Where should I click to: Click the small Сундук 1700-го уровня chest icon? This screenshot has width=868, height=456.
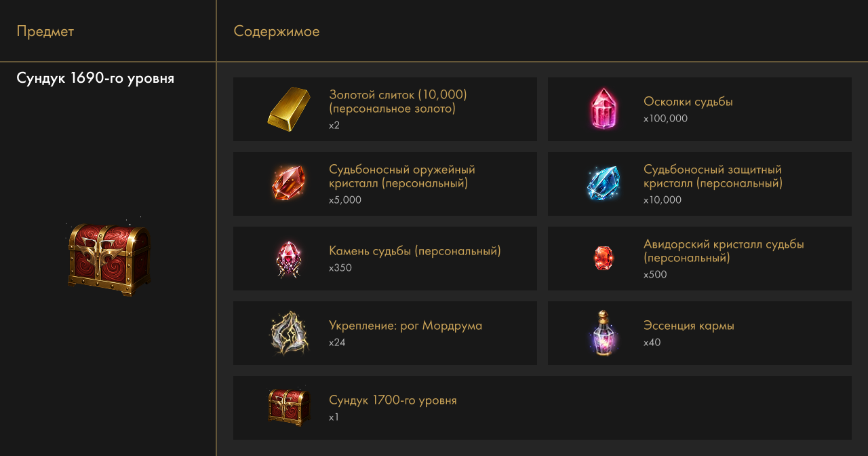(x=289, y=407)
